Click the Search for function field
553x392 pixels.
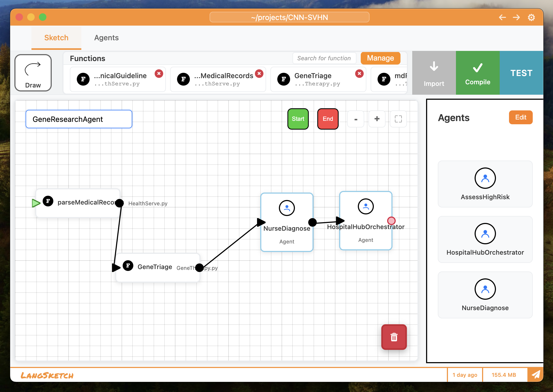coord(324,58)
